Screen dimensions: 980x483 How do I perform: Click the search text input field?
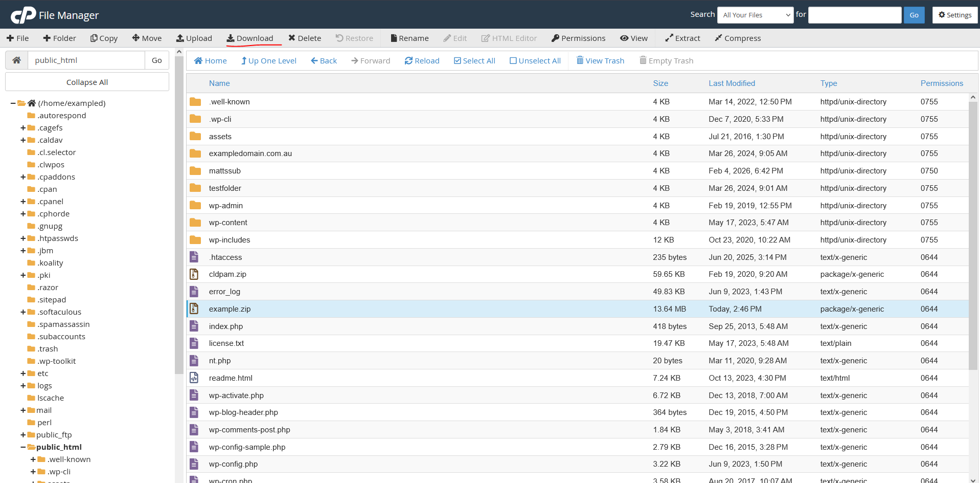[854, 15]
